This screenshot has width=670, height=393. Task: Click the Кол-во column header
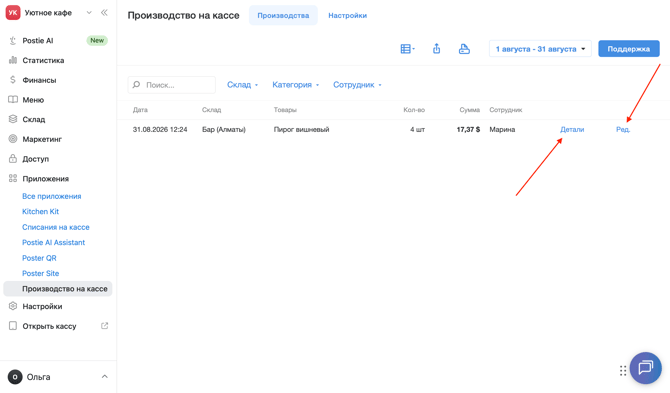[x=414, y=110]
